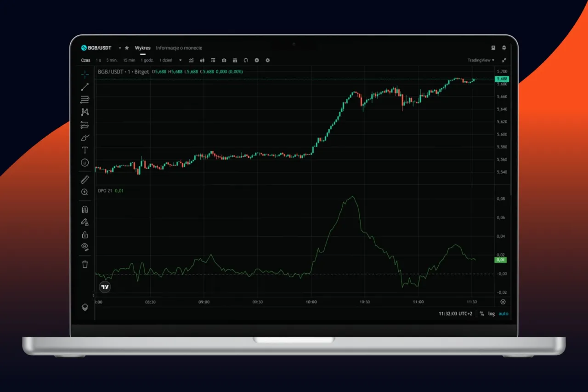Select the Wykres tab
Viewport: 588px width, 392px height.
coord(142,48)
